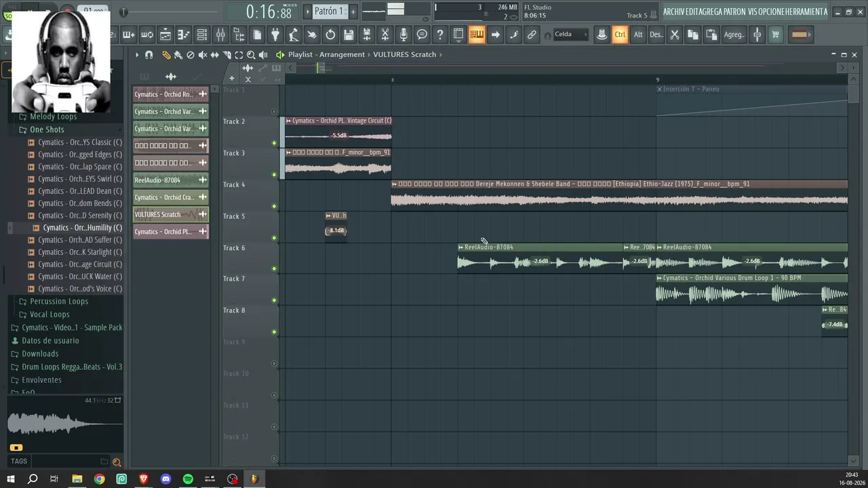Viewport: 868px width, 488px height.
Task: Click the undo history circular arrow icon
Action: [330, 35]
